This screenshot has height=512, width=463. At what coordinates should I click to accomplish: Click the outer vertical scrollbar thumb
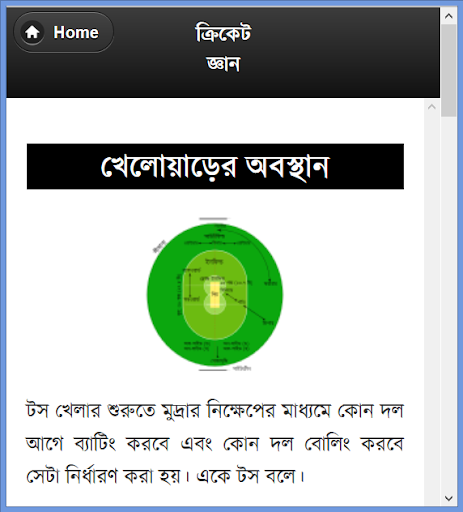449,70
